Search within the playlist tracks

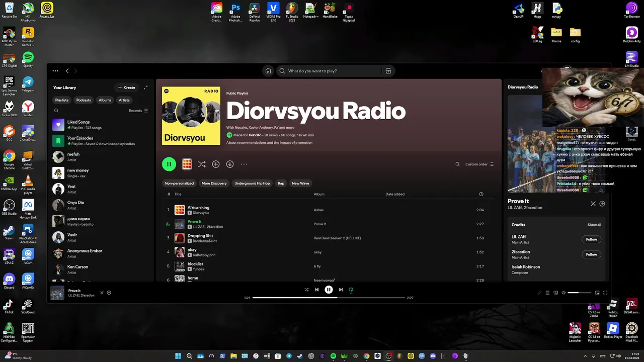[457, 164]
